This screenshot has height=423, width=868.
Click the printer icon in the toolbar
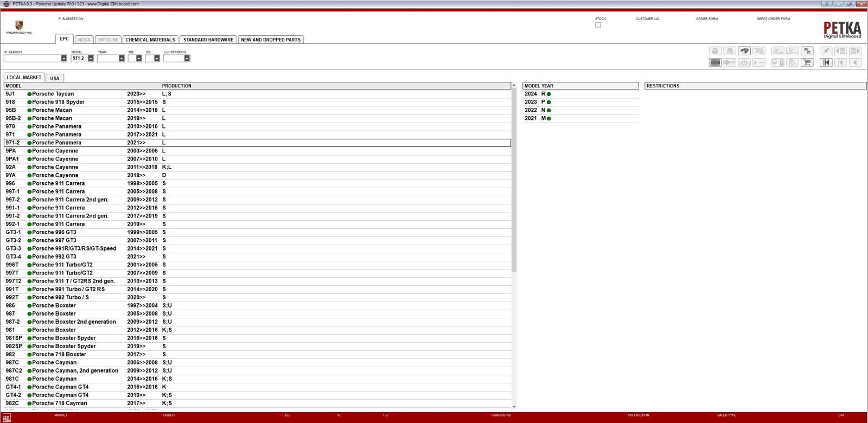[x=715, y=51]
